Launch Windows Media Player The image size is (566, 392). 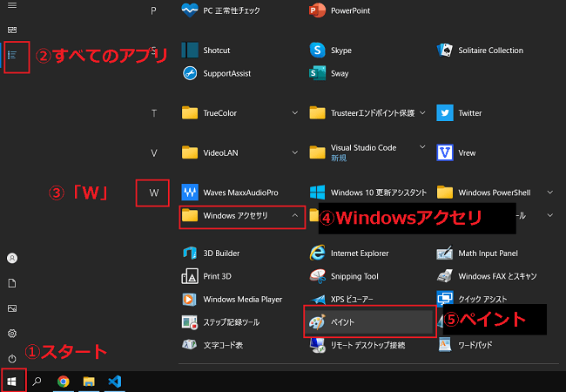click(x=232, y=300)
